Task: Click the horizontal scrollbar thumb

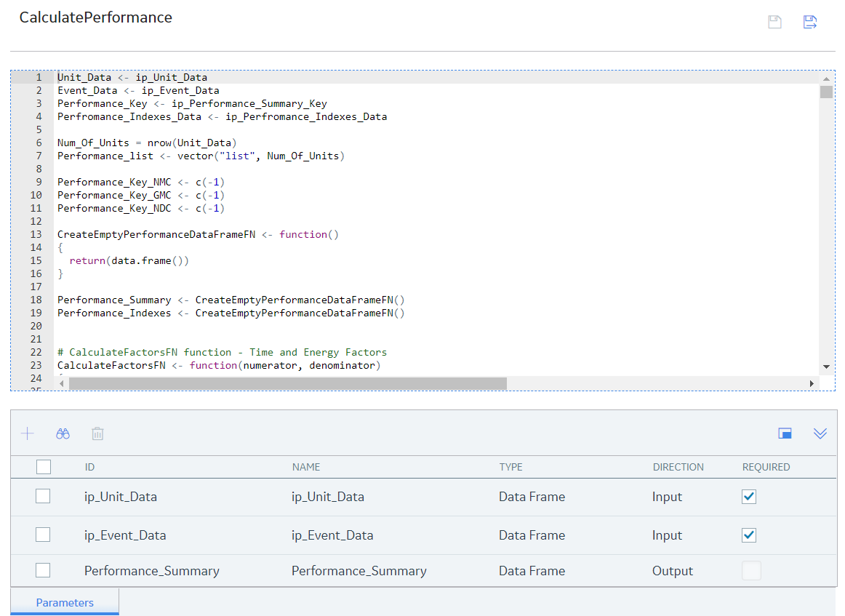Action: (288, 383)
